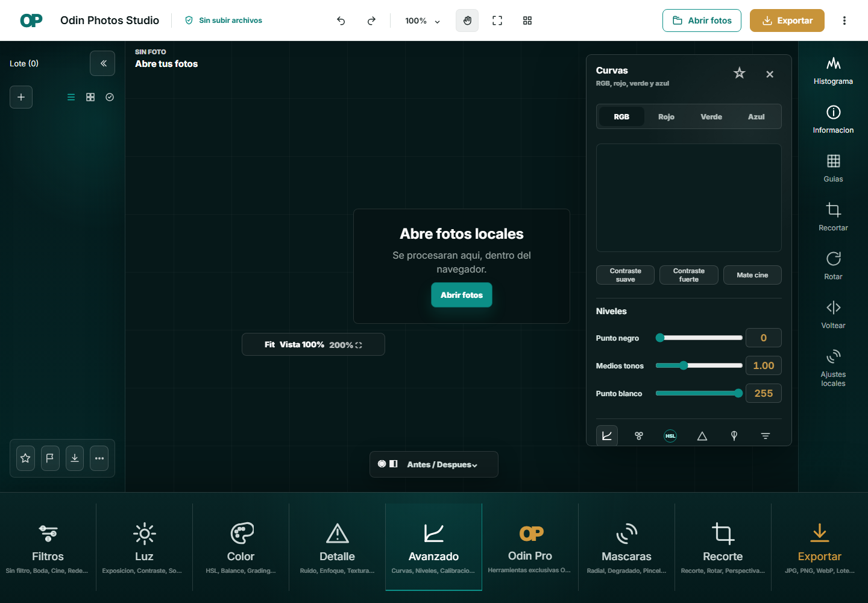Screen dimensions: 868x603
Task: Open the Histograma panel
Action: point(833,71)
